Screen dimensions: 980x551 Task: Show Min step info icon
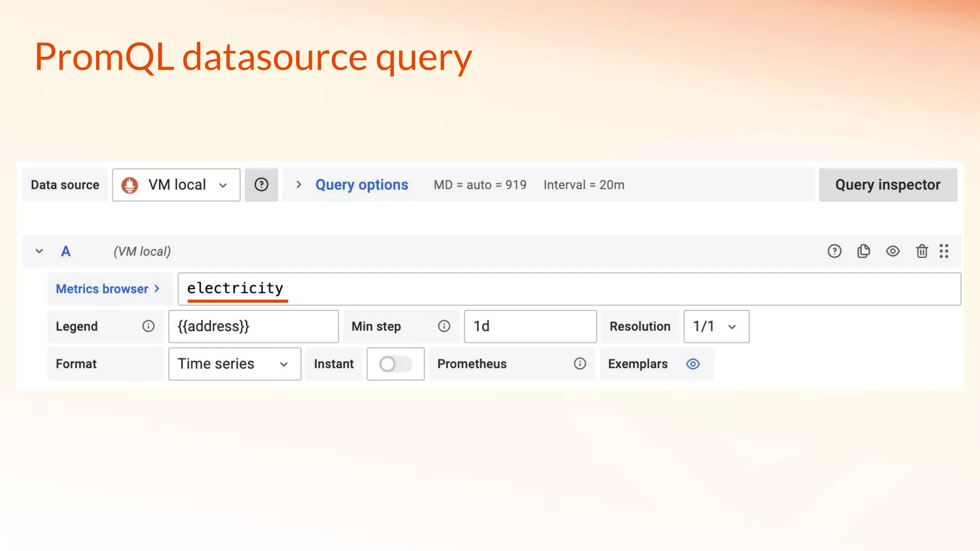click(444, 326)
